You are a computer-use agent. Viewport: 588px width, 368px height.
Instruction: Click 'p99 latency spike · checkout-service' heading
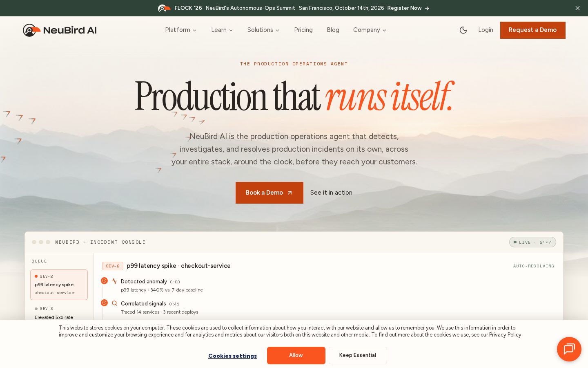pyautogui.click(x=178, y=266)
